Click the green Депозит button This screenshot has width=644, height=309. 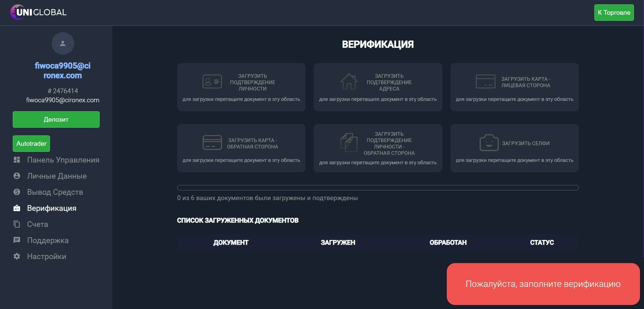coord(56,120)
